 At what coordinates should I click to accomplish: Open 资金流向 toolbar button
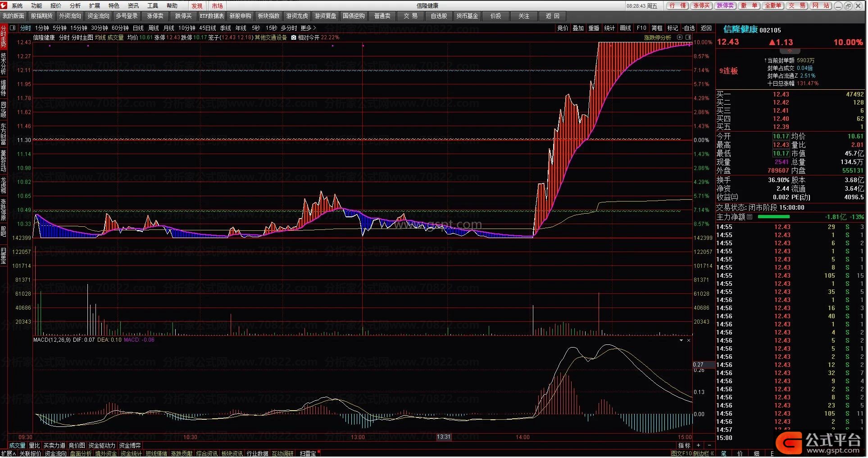coord(98,16)
